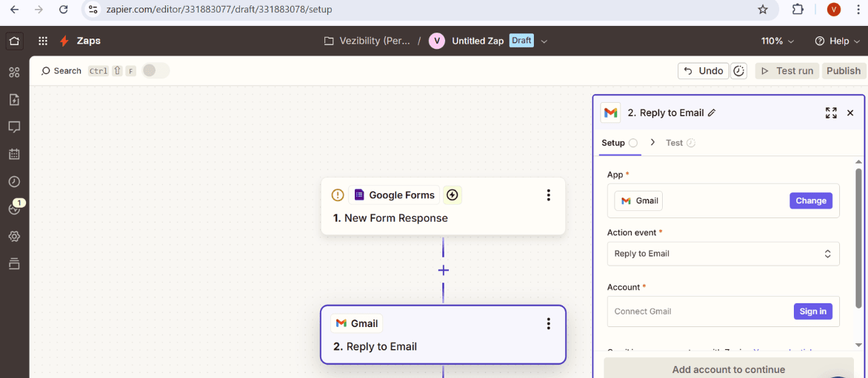The height and width of the screenshot is (378, 868).
Task: Click the plus icon between steps
Action: click(443, 270)
